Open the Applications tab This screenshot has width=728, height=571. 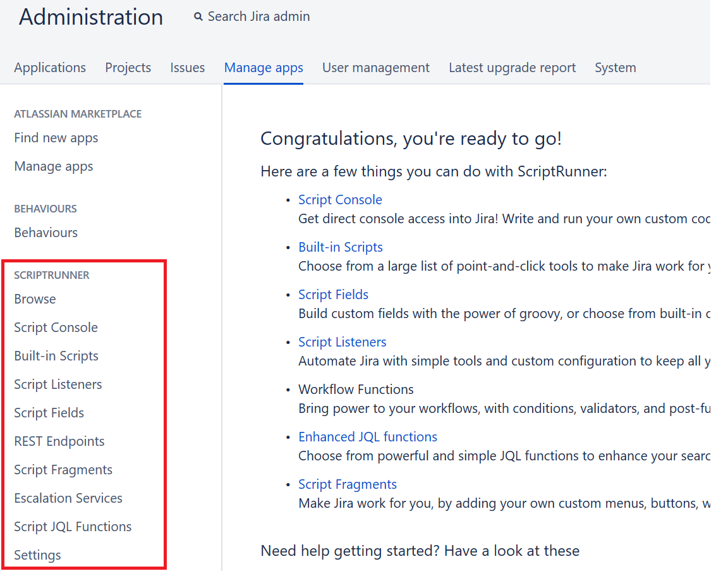point(50,68)
